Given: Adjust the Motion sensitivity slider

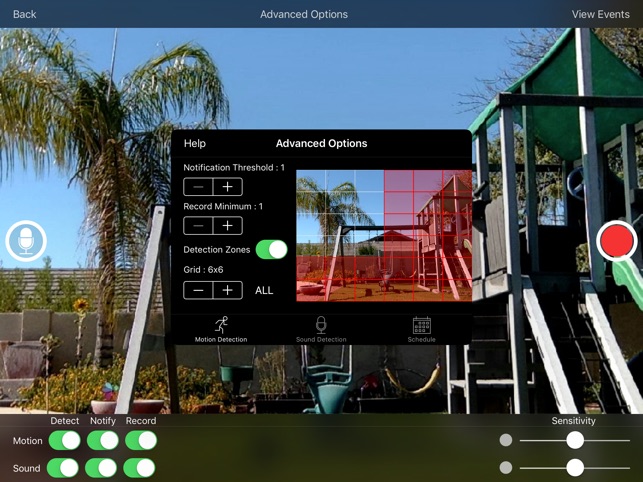Looking at the screenshot, I should (x=575, y=440).
